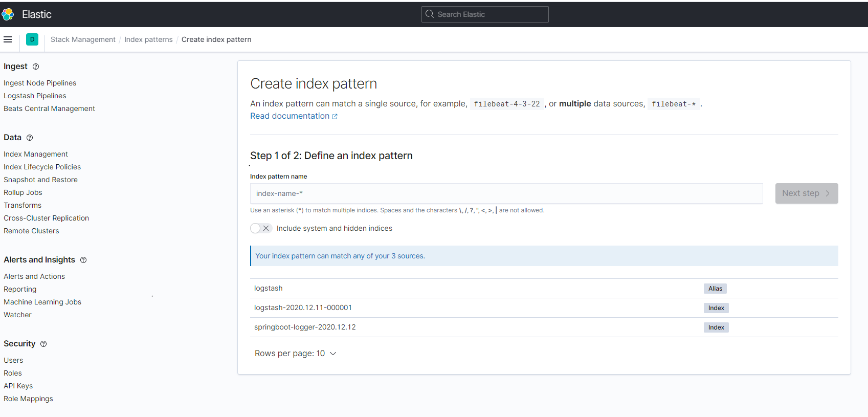
Task: Open Alerts and Actions
Action: pos(34,276)
